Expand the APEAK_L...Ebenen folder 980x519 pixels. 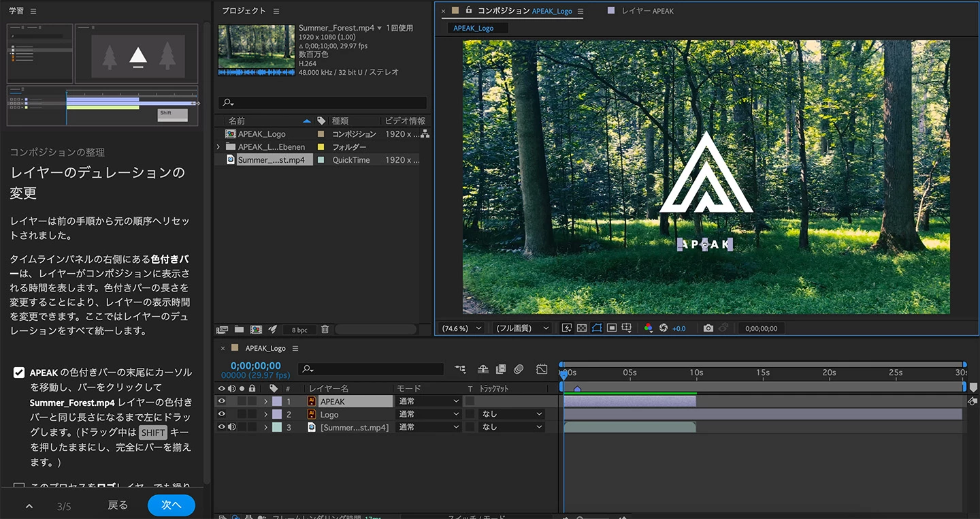[x=218, y=146]
